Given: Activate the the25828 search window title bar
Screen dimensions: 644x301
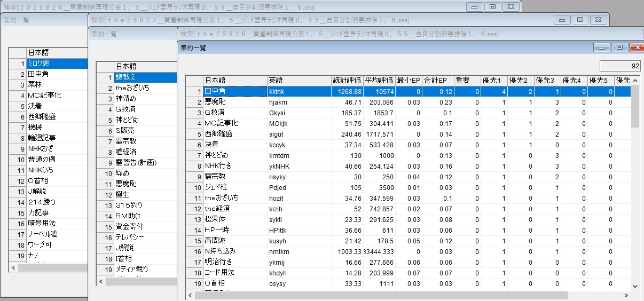Looking at the screenshot, I should tap(374, 33).
